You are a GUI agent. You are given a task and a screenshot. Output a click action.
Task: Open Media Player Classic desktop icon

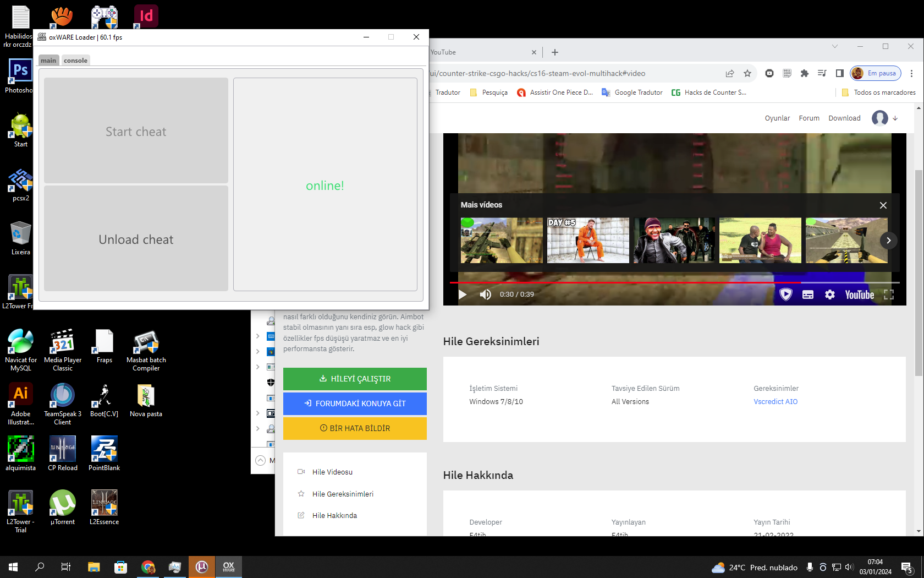63,350
